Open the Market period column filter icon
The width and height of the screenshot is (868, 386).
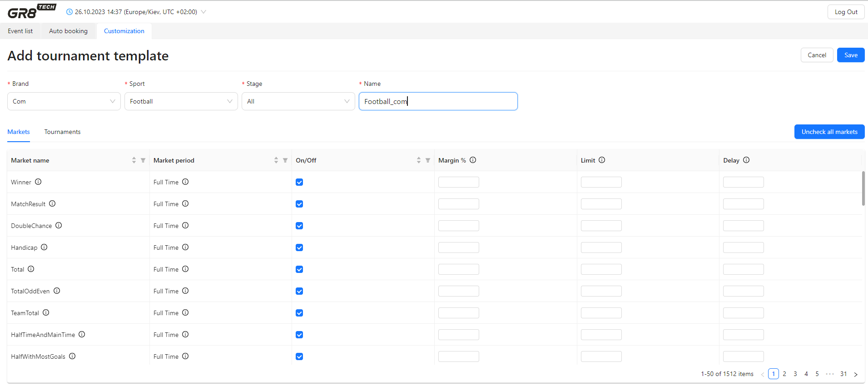[x=285, y=160]
